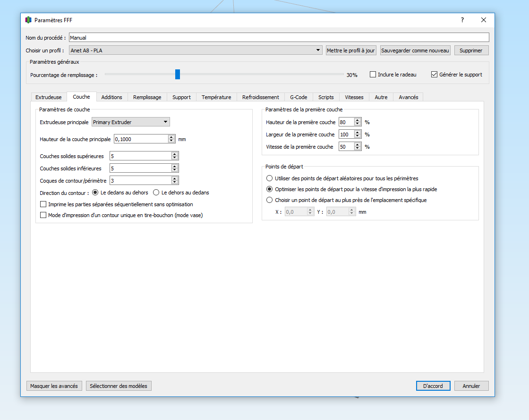The width and height of the screenshot is (529, 420).
Task: Increase Coques de contour/périmètre value
Action: [x=174, y=178]
